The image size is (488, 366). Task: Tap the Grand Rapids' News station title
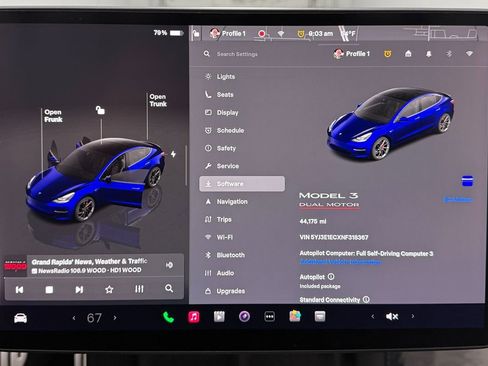89,261
